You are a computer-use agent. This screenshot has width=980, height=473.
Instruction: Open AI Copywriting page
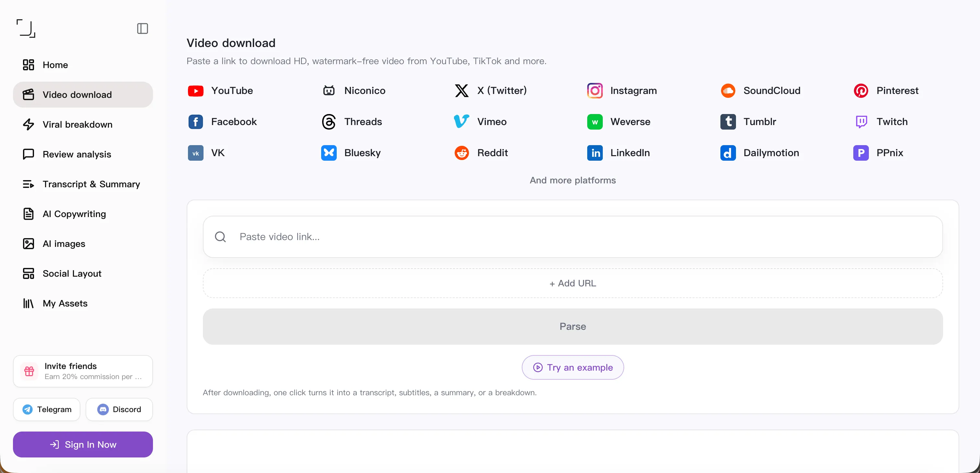(x=83, y=214)
